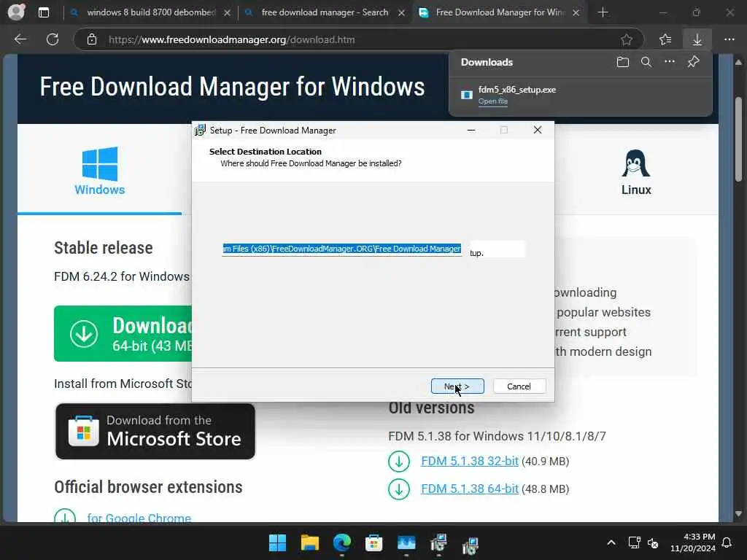Click the network icon in system tray
The width and height of the screenshot is (747, 560).
(634, 542)
